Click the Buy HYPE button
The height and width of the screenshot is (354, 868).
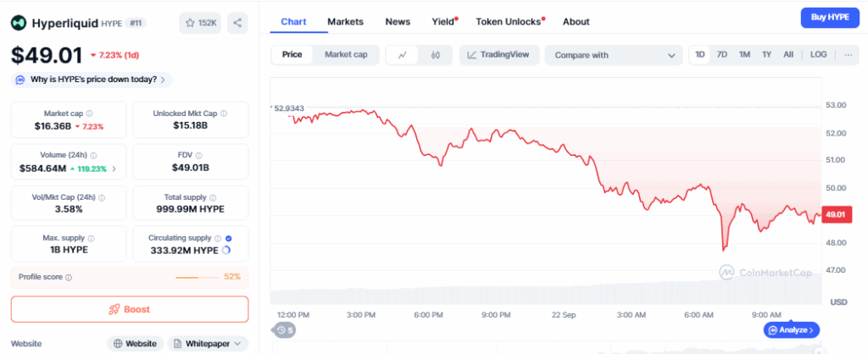tap(828, 18)
